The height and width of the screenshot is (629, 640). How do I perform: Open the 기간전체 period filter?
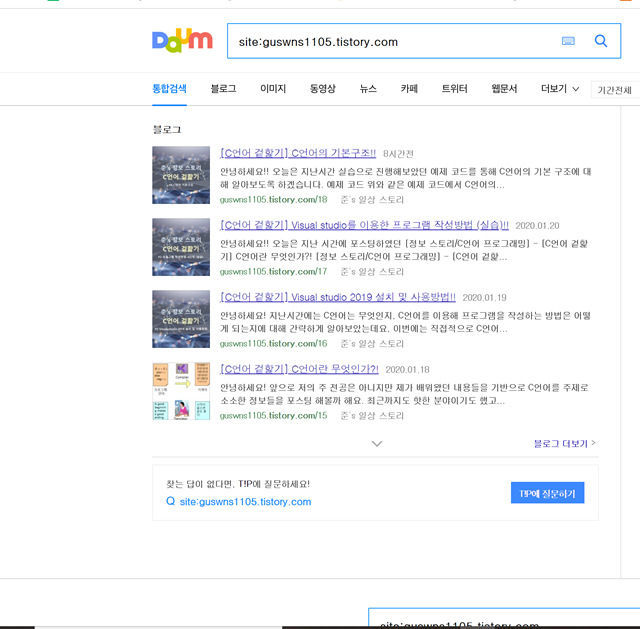[615, 90]
